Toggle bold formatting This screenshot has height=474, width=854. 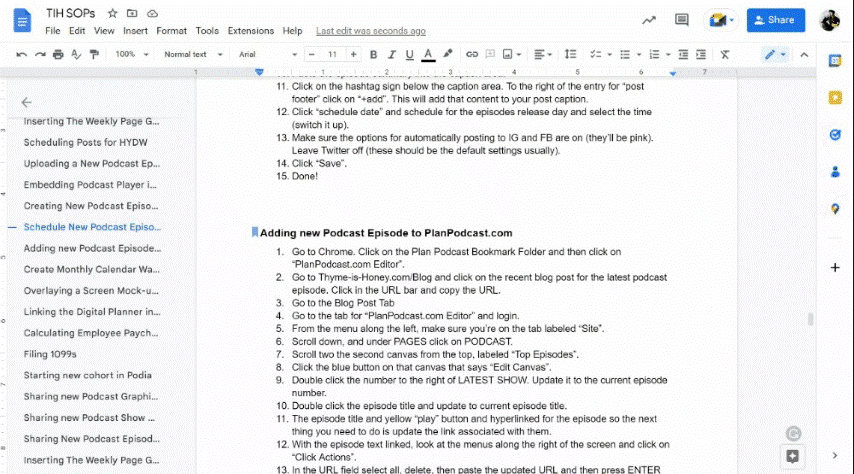[x=374, y=54]
